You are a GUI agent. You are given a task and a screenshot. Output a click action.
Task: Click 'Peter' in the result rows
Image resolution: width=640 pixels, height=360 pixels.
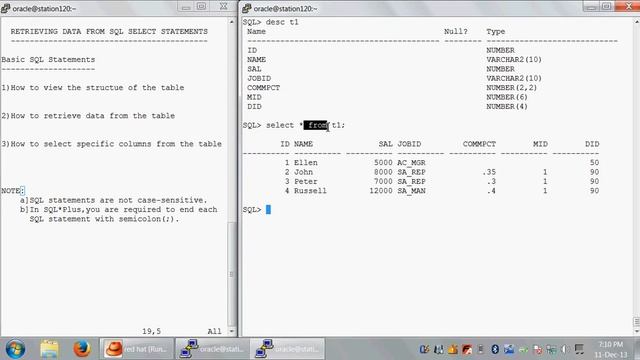coord(306,181)
